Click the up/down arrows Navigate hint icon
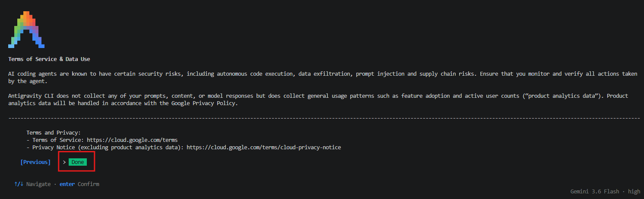 click(19, 184)
